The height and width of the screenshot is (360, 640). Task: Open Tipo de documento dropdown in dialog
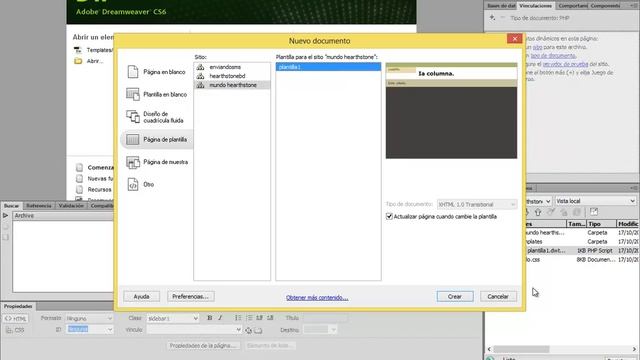point(477,204)
